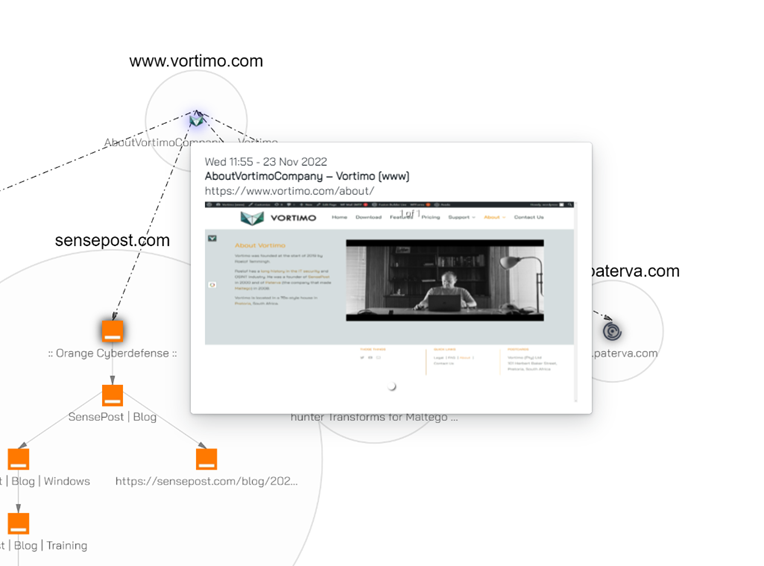Open the https://www.vortimo.com/about/ URL in the popup

point(289,191)
